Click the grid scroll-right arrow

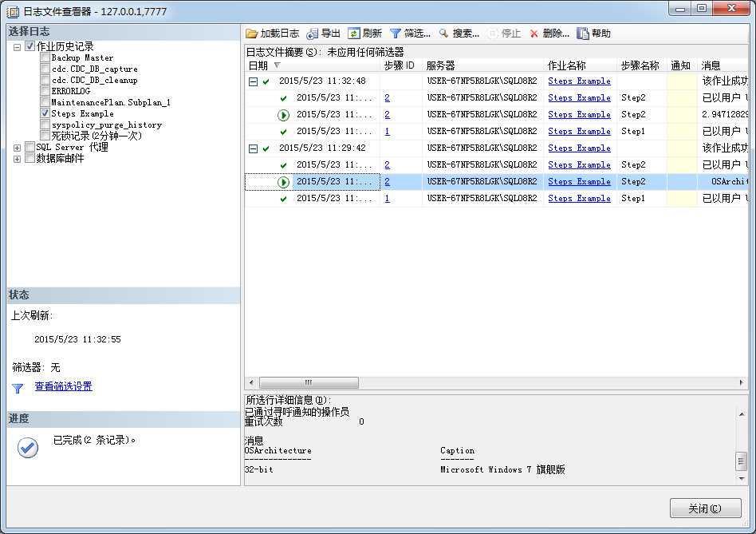[x=742, y=382]
